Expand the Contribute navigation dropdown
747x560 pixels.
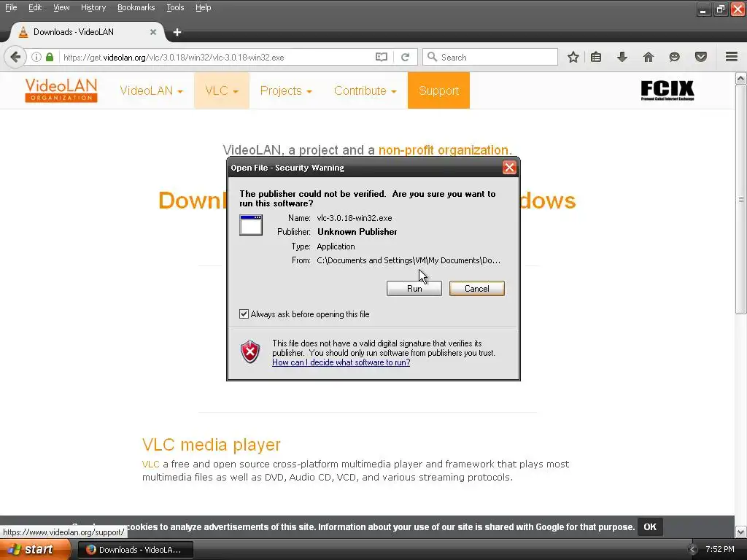pos(365,90)
